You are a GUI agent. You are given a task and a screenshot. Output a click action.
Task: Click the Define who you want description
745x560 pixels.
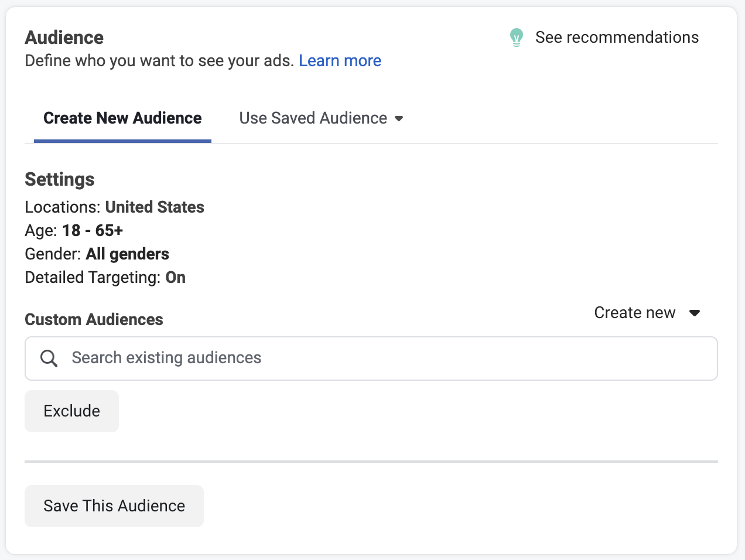159,61
